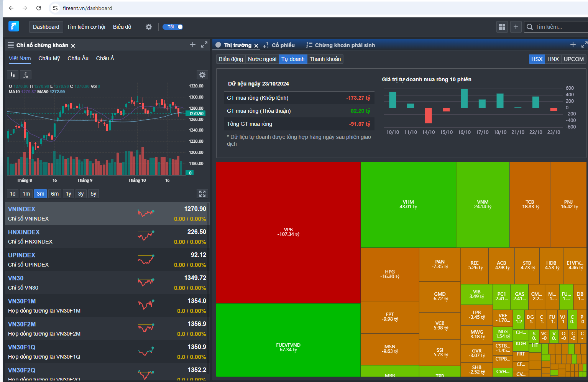
Task: Click the HNXINDEX sparkline thumbnail
Action: click(146, 235)
